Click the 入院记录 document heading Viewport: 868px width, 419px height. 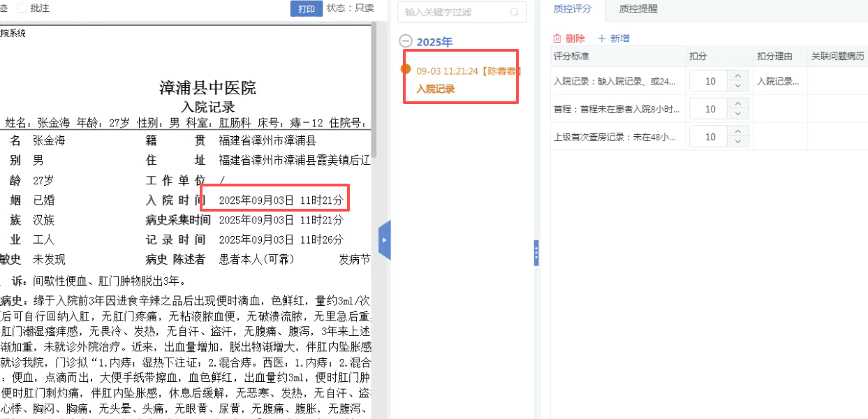click(x=207, y=107)
